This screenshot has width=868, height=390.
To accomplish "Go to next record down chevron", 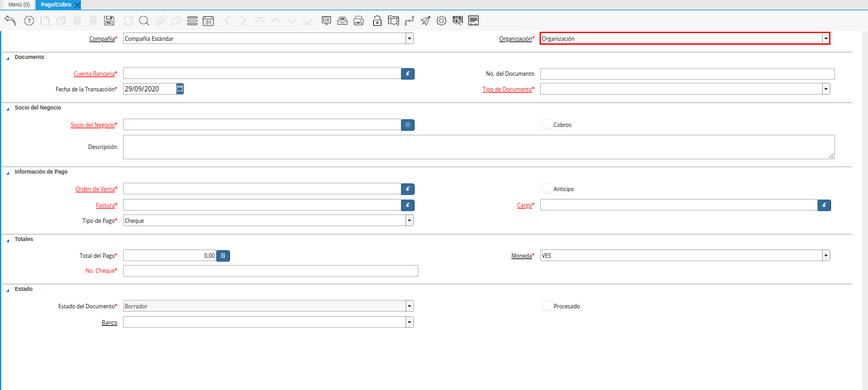I will 291,21.
